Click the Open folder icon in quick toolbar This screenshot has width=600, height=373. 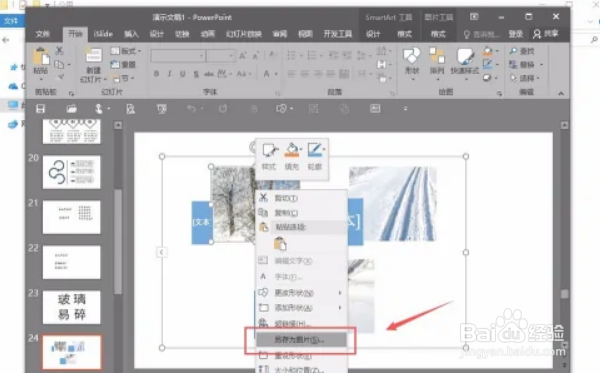(x=71, y=109)
